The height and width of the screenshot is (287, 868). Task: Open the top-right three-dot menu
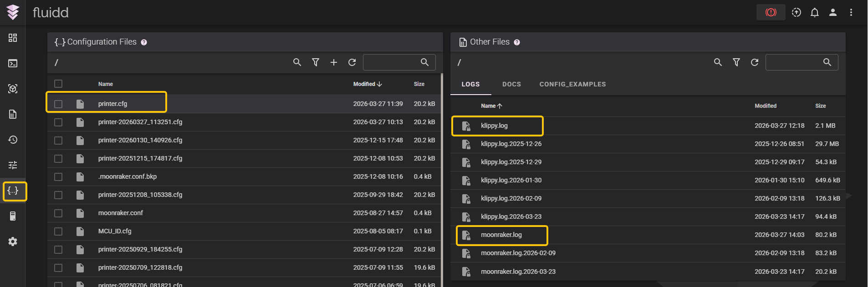coord(851,12)
